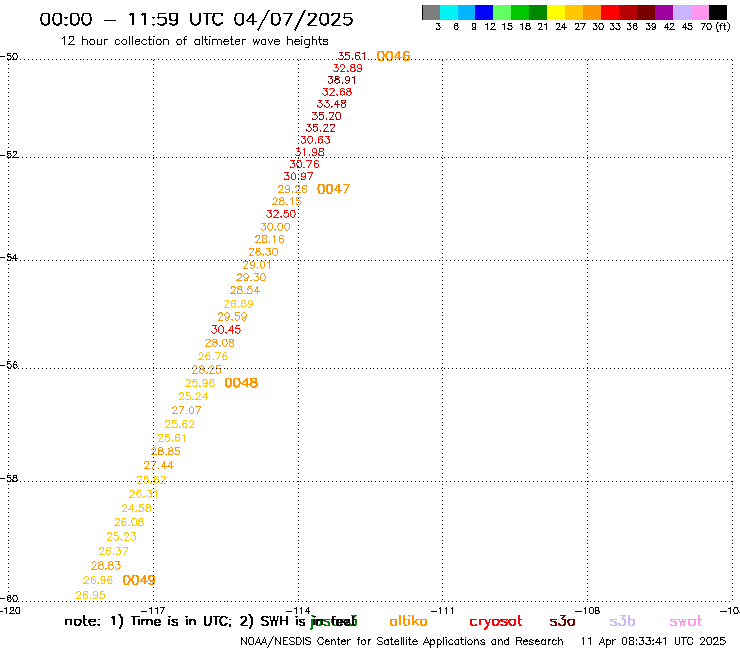Click the wave height value 29.59
Image resolution: width=740 pixels, height=650 pixels.
232,317
